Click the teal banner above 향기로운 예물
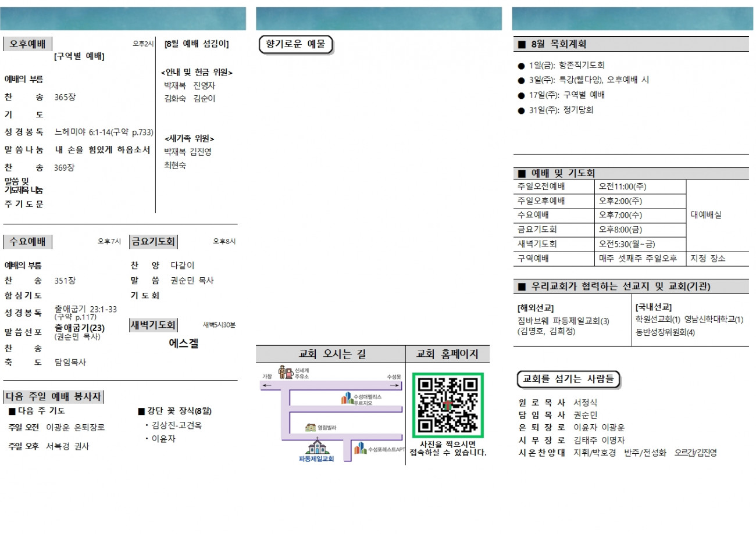756x534 pixels. (x=379, y=19)
